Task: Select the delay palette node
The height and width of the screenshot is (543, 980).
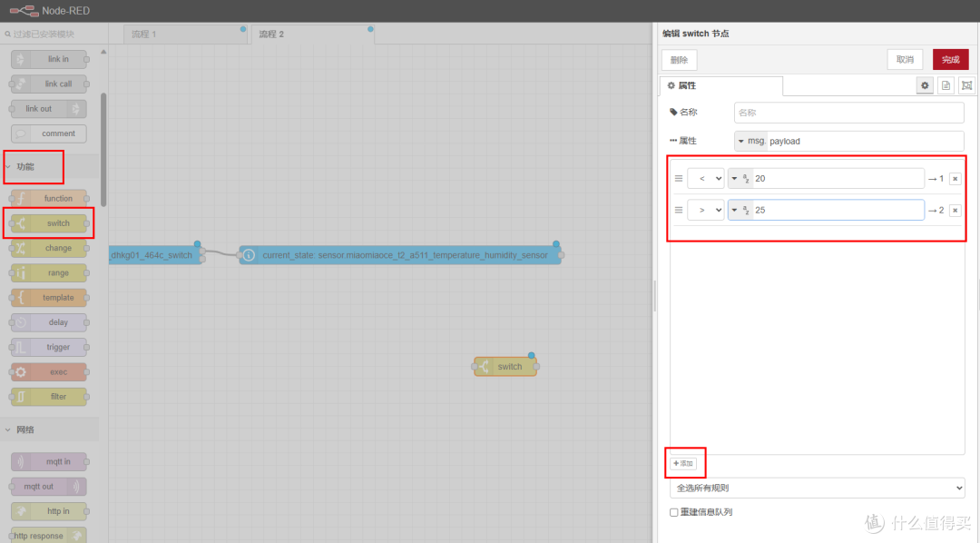Action: pyautogui.click(x=49, y=322)
